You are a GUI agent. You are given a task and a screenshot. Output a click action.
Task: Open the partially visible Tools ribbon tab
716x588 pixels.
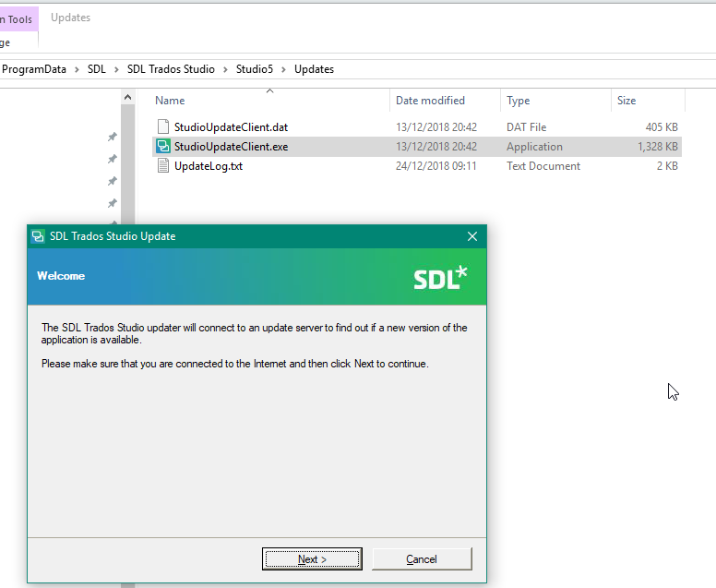point(18,19)
